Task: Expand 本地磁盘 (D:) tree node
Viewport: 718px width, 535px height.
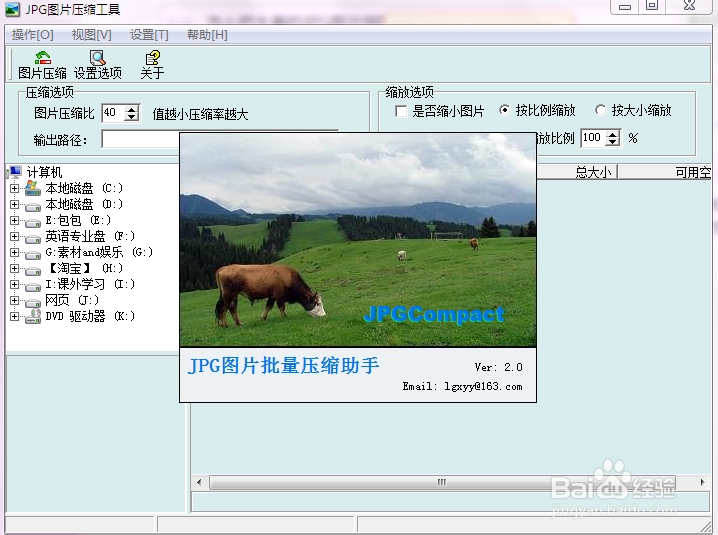Action: [14, 204]
